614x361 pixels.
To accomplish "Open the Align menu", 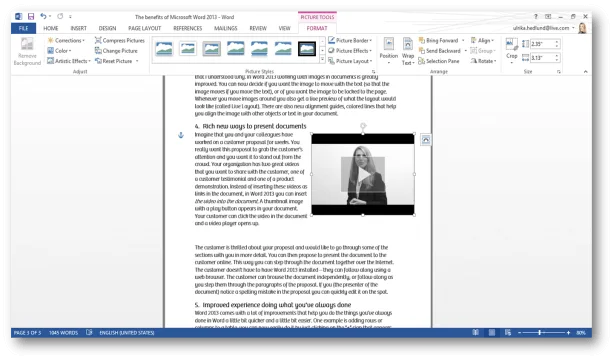I will tap(482, 40).
